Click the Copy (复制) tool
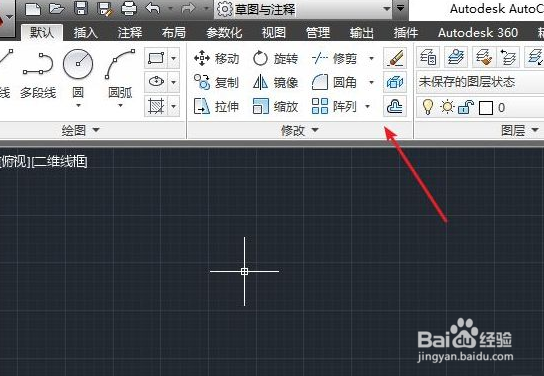Viewport: 544px width, 376px height. (216, 82)
